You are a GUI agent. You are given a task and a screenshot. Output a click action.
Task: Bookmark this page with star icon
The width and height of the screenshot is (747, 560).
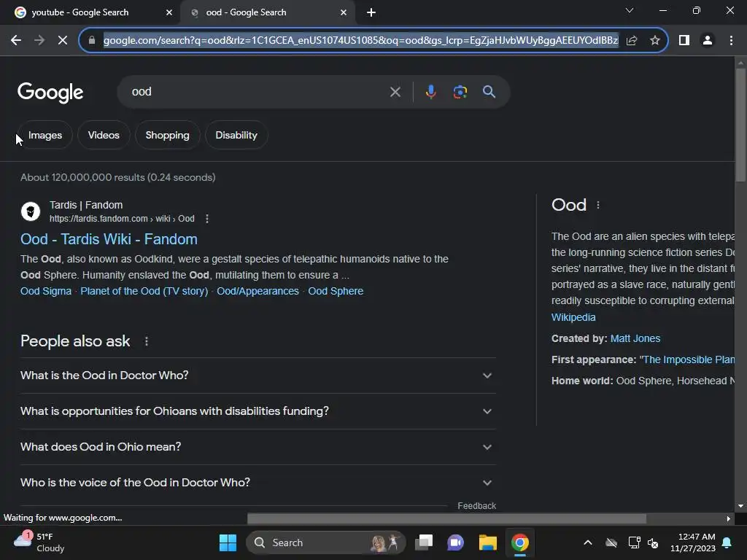click(x=655, y=41)
